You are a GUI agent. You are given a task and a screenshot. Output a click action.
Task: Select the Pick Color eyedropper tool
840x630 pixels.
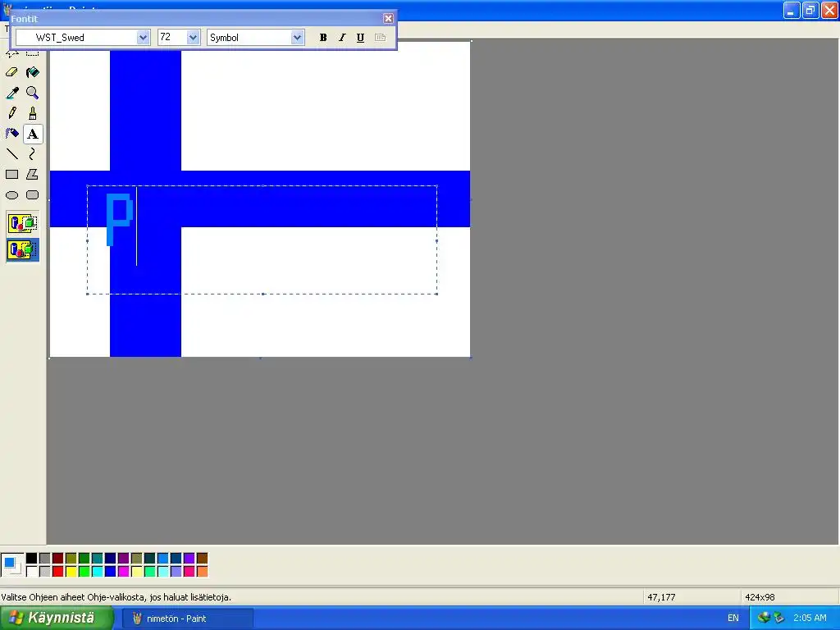[11, 93]
